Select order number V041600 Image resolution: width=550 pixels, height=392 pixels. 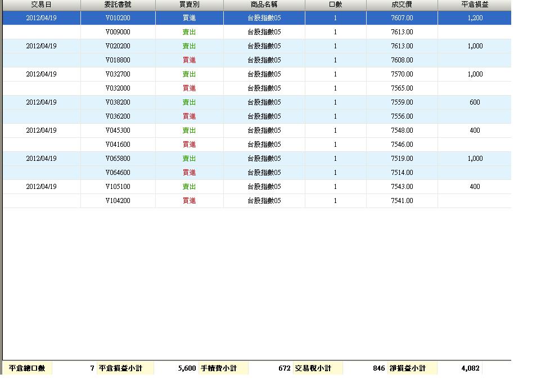[x=118, y=144]
